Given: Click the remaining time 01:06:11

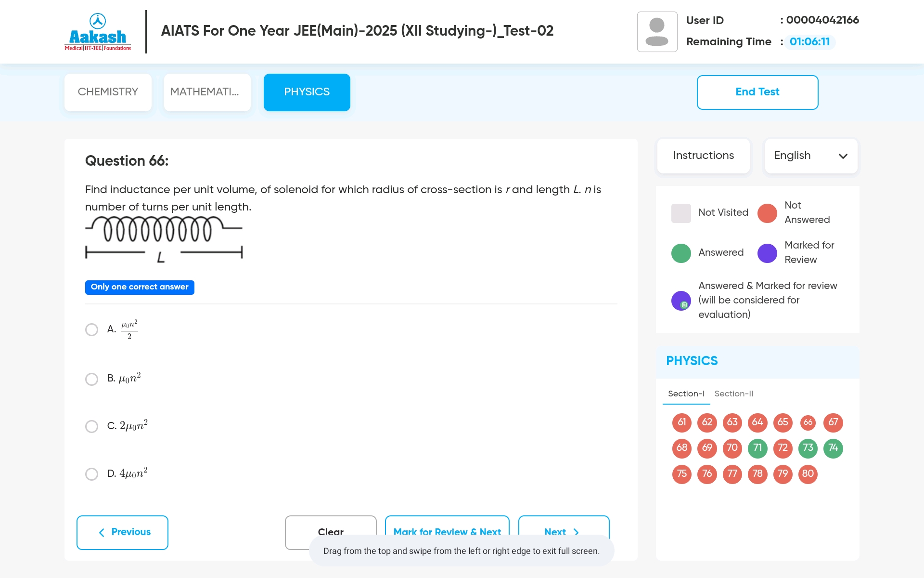Looking at the screenshot, I should point(810,42).
